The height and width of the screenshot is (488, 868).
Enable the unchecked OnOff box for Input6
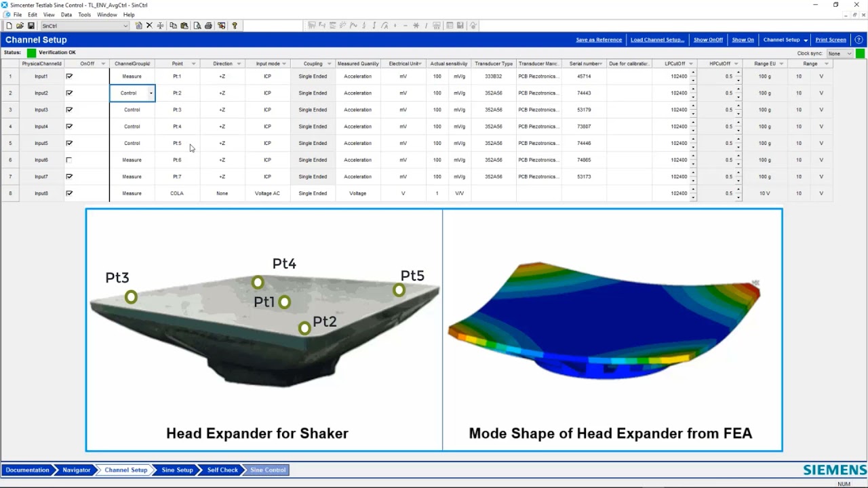click(68, 160)
